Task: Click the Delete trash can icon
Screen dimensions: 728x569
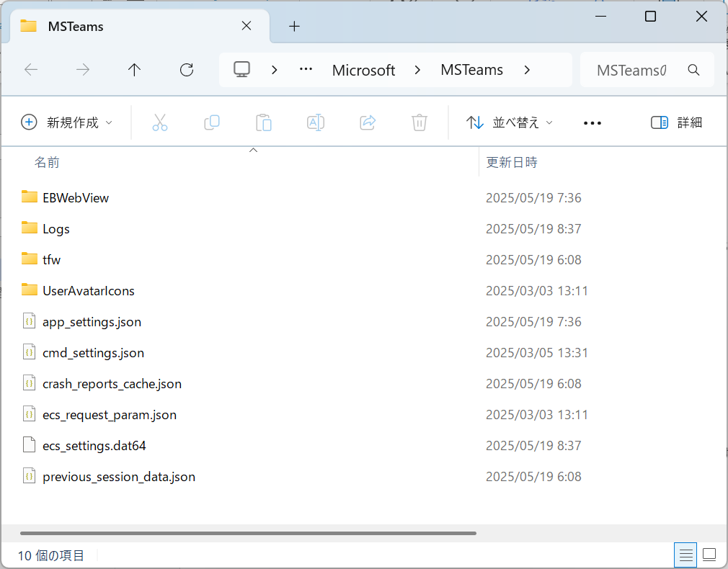Action: [x=420, y=122]
